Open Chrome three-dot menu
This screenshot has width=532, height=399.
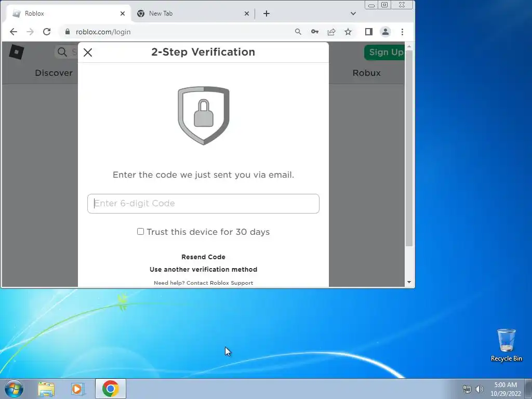click(x=403, y=32)
